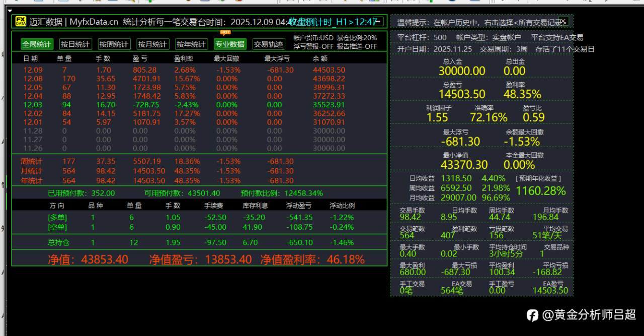The image size is (644, 336).
Task: Select the 按月统计 tab
Action: [x=152, y=44]
